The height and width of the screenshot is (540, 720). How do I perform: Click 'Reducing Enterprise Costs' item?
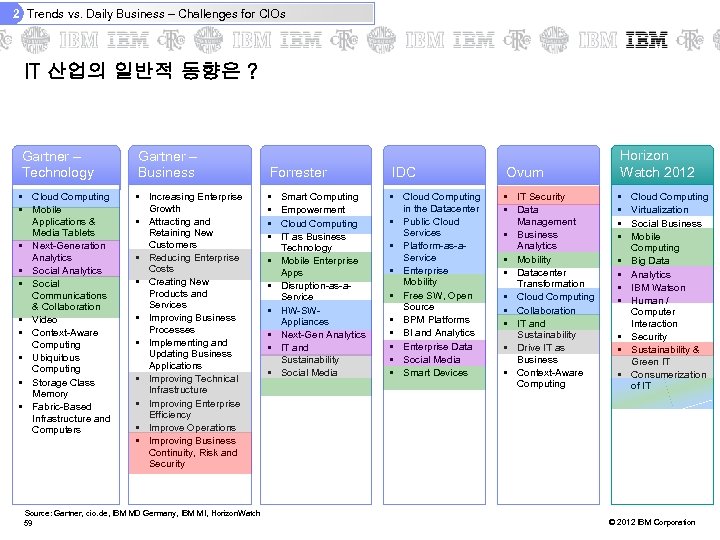194,263
